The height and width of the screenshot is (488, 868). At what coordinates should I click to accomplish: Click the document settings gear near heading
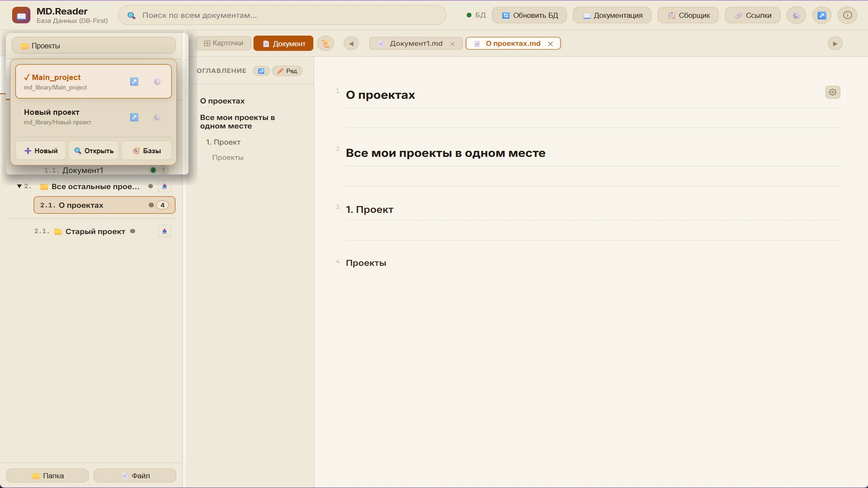(x=833, y=92)
